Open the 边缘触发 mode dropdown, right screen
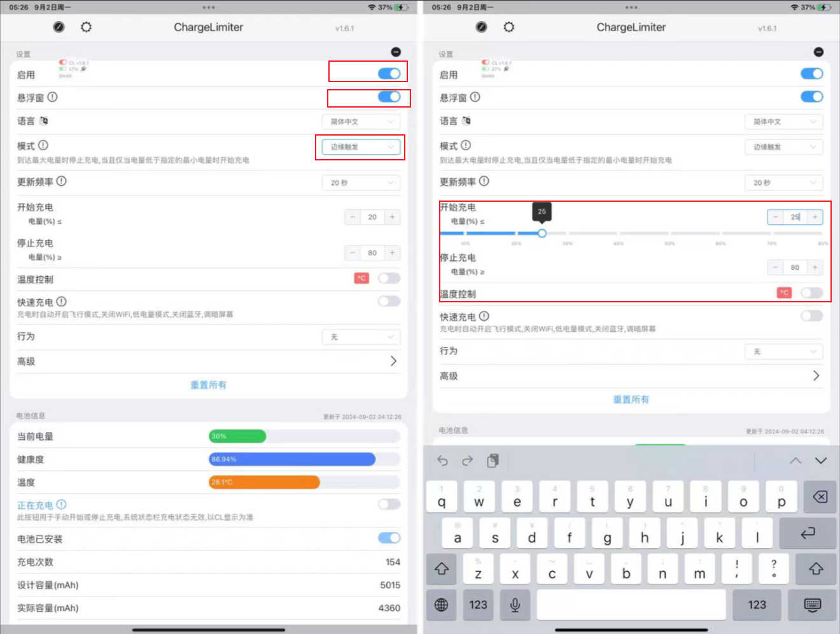The width and height of the screenshot is (840, 634). (x=783, y=146)
